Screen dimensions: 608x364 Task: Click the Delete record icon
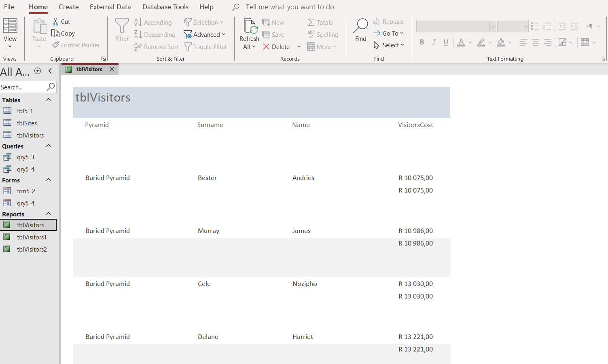266,47
